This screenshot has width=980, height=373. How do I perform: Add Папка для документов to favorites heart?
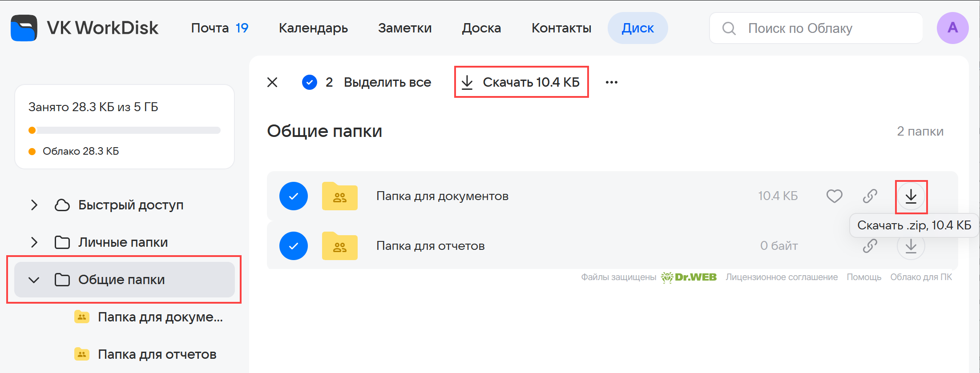(x=834, y=196)
